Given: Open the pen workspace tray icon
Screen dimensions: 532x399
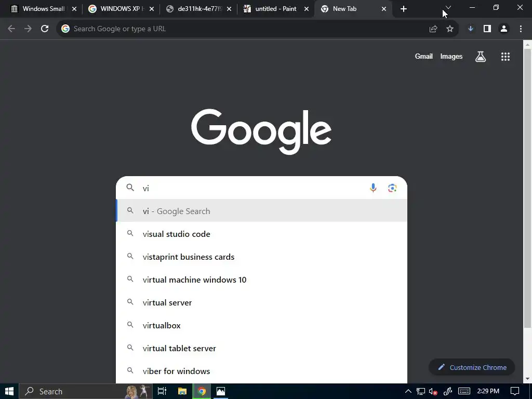Looking at the screenshot, I should [448, 391].
